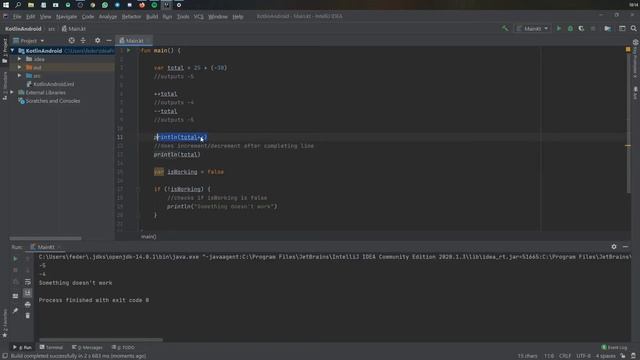Clear all Run console output with trash

27,316
